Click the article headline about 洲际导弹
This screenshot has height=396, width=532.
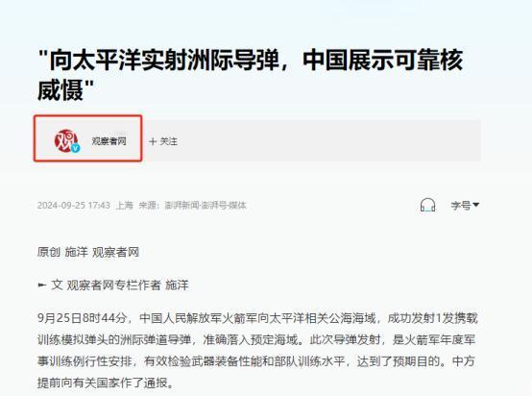coord(250,75)
